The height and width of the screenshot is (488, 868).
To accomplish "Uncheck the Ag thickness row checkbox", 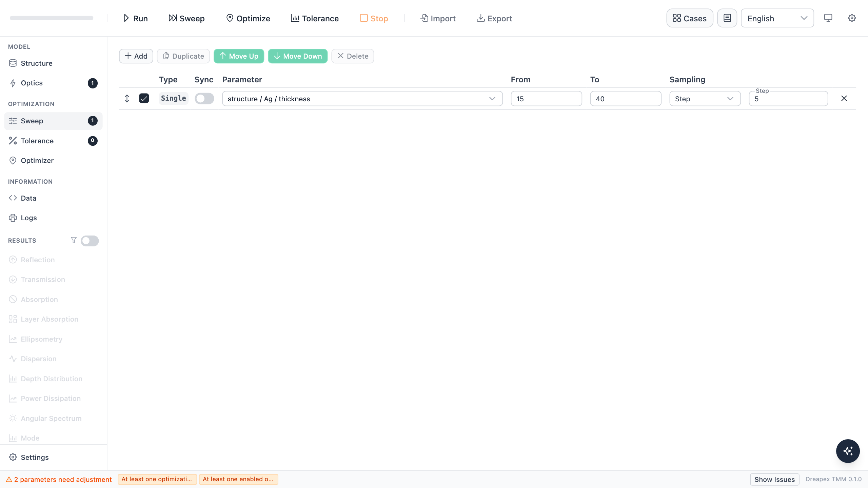I will [x=144, y=99].
